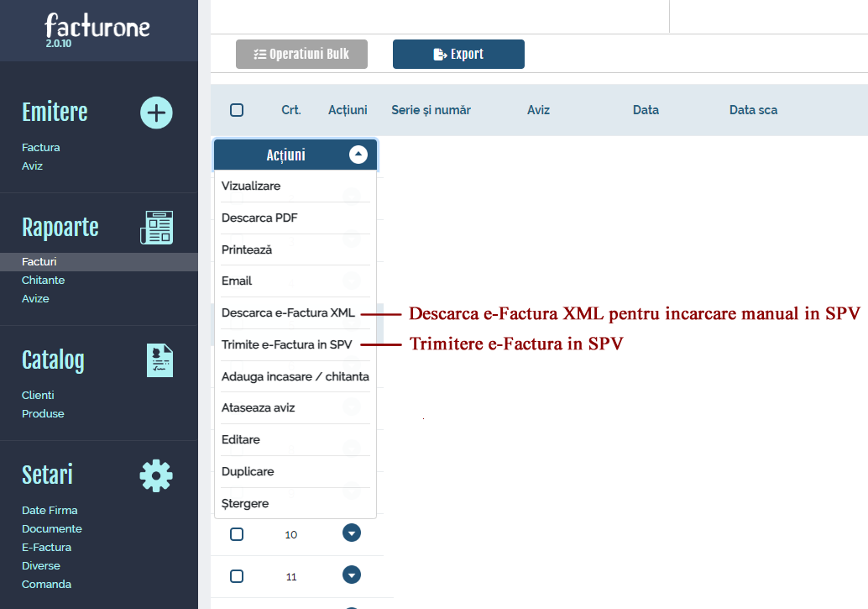Choose Descarca PDF in actions menu
This screenshot has height=609, width=868.
click(295, 218)
